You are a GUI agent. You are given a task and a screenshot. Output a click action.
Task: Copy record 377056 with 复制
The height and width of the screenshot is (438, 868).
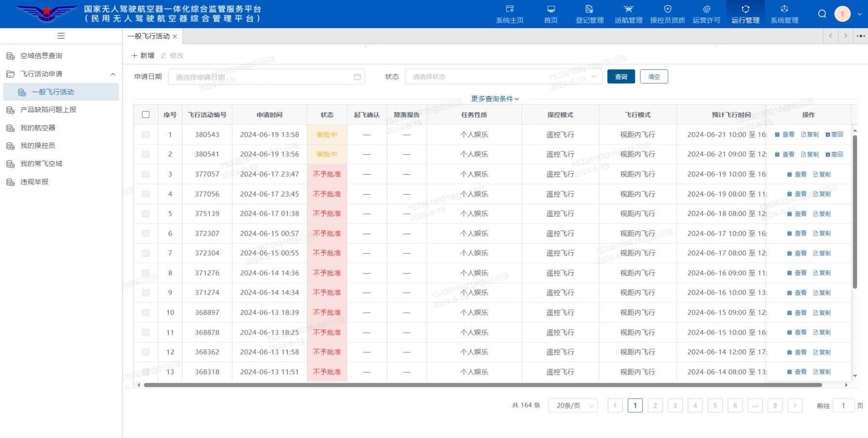point(822,194)
